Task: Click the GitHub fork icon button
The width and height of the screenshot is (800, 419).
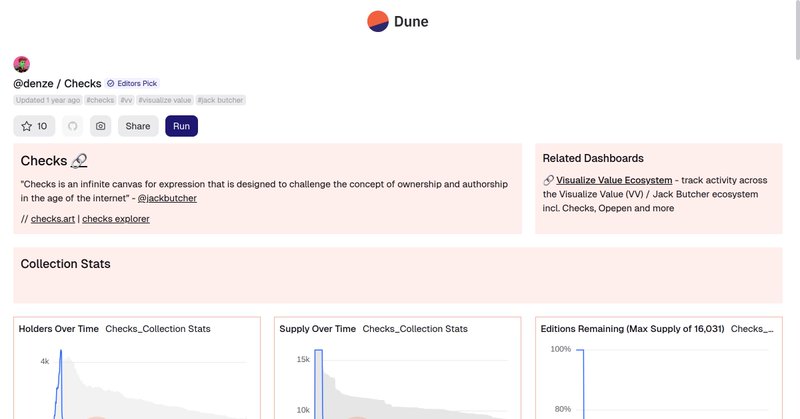Action: pos(72,126)
